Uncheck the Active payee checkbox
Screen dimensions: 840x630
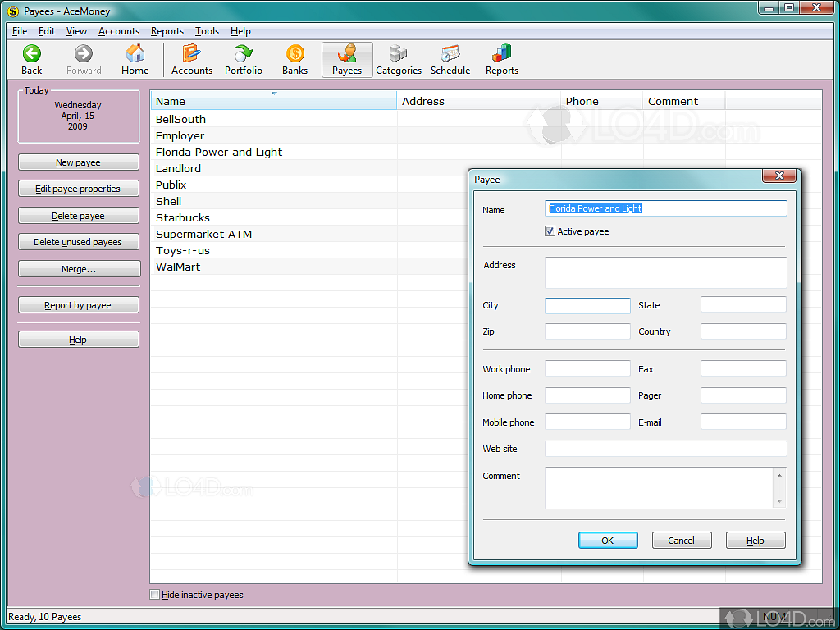[550, 231]
